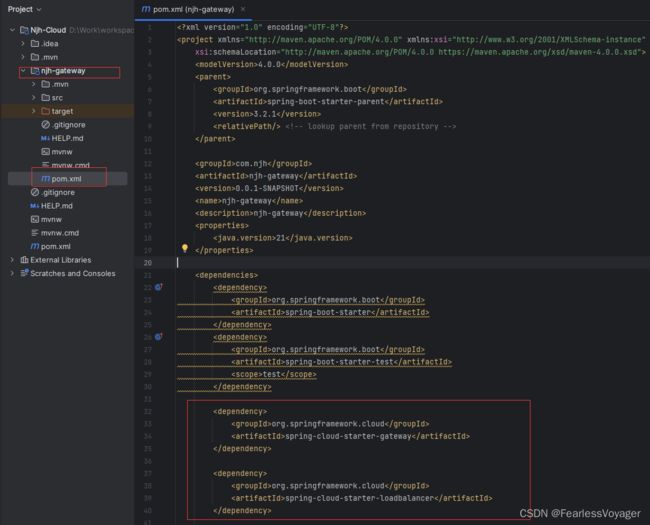Click the Njh-Cloud project module icon
This screenshot has height=525, width=650.
pos(24,30)
